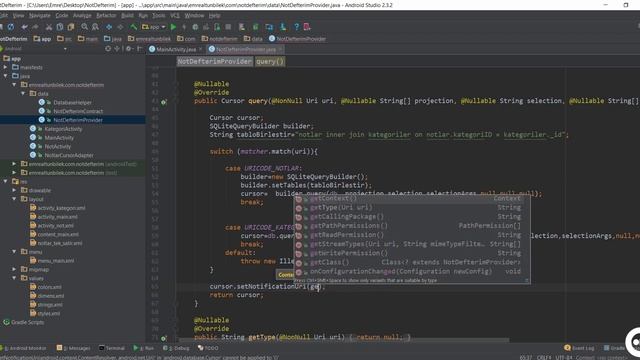Click the query() breadcrumb
This screenshot has width=640, height=360.
tap(270, 62)
